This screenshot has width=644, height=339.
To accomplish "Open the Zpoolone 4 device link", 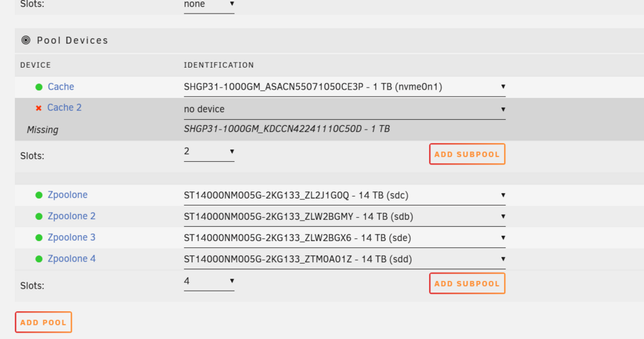I will 71,259.
